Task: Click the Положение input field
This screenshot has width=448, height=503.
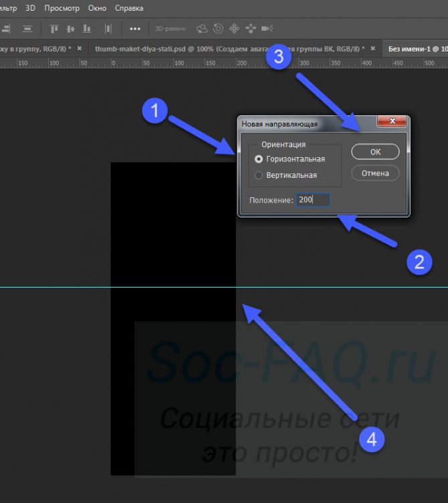Action: (313, 200)
